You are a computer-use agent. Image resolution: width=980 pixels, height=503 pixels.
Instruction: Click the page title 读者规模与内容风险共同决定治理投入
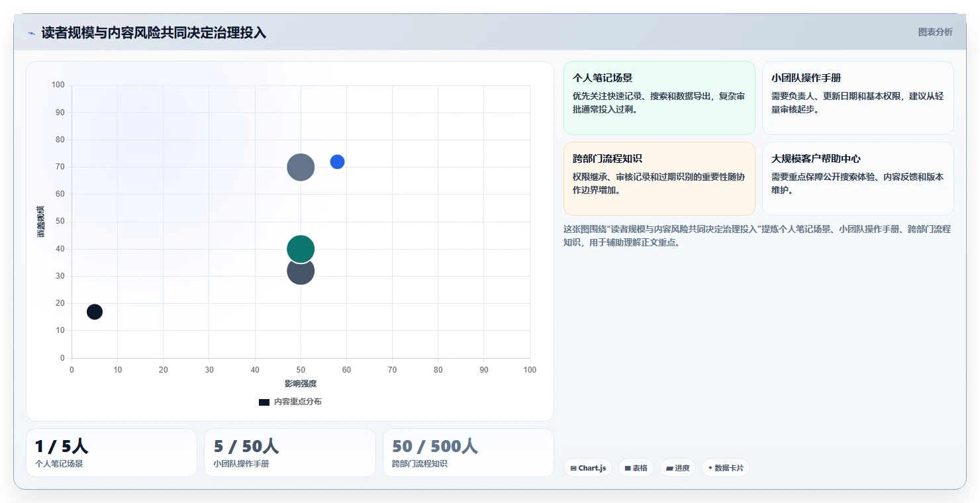click(x=154, y=33)
